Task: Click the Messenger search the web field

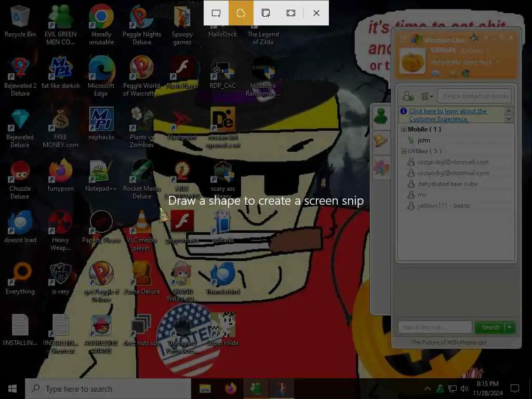Action: tap(435, 327)
